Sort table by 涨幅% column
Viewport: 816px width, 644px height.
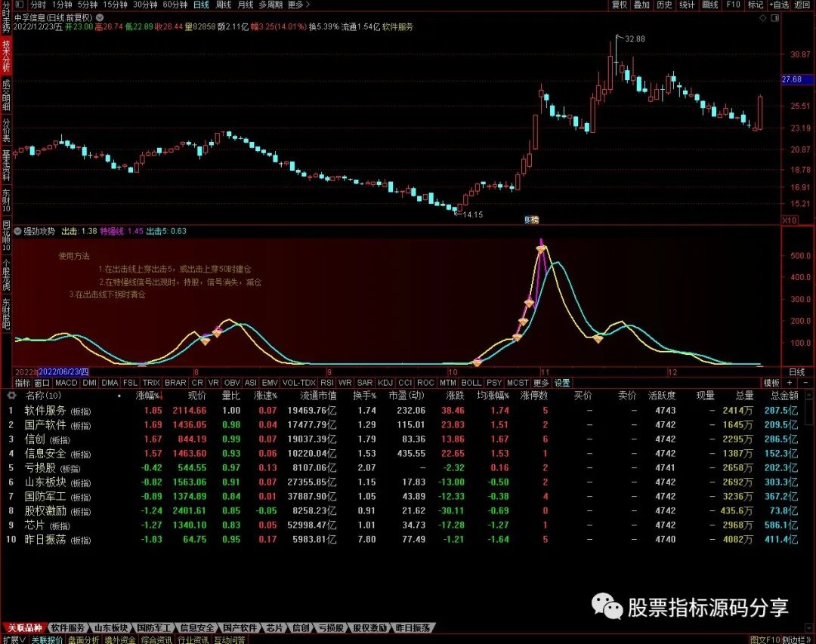149,396
